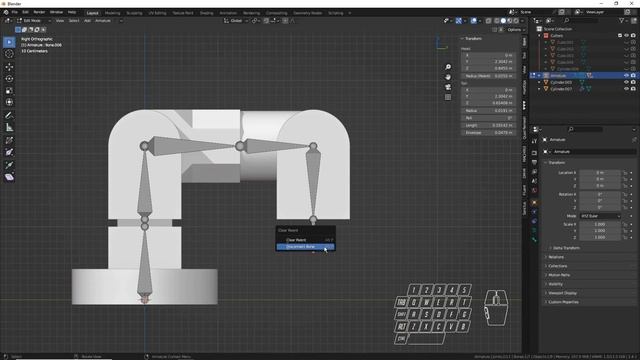
Task: Open the Armature menu in viewport header
Action: pyautogui.click(x=103, y=20)
